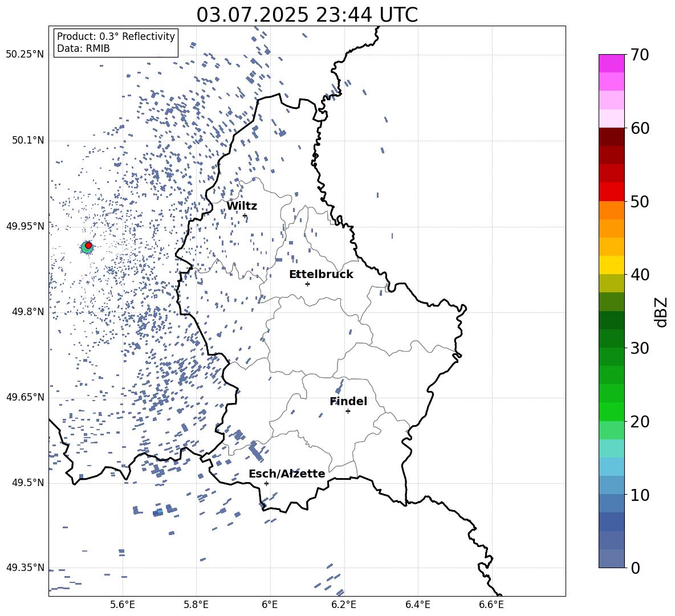
Task: Click the 49.95°N latitude label
Action: click(25, 226)
